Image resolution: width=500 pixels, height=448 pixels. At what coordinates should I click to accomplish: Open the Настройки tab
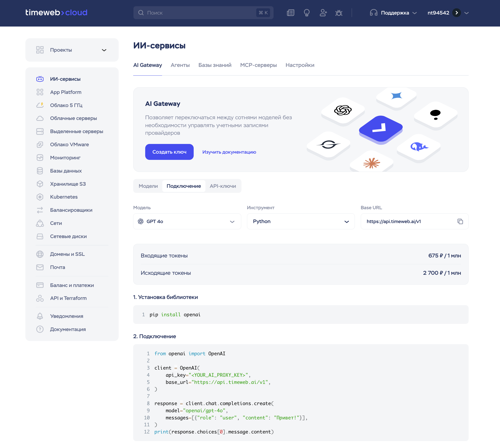pos(300,65)
